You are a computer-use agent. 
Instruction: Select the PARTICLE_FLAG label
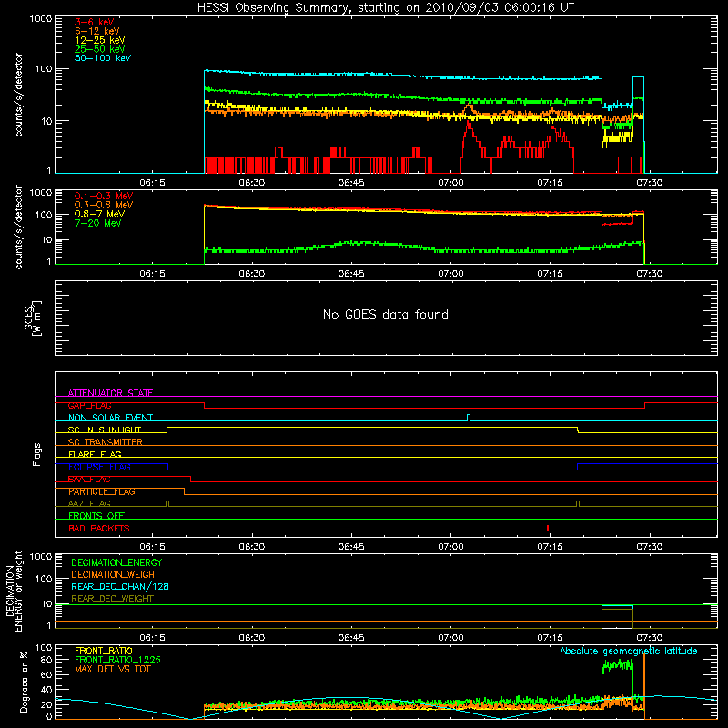point(102,491)
